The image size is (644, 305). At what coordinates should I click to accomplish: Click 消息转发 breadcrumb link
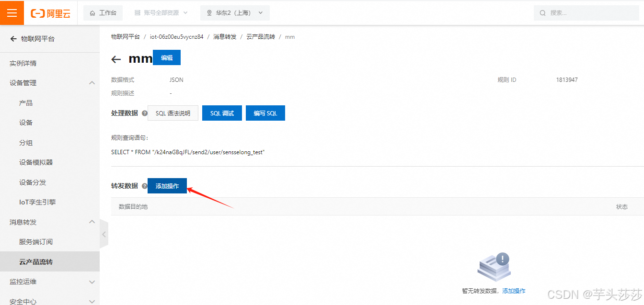pos(225,37)
